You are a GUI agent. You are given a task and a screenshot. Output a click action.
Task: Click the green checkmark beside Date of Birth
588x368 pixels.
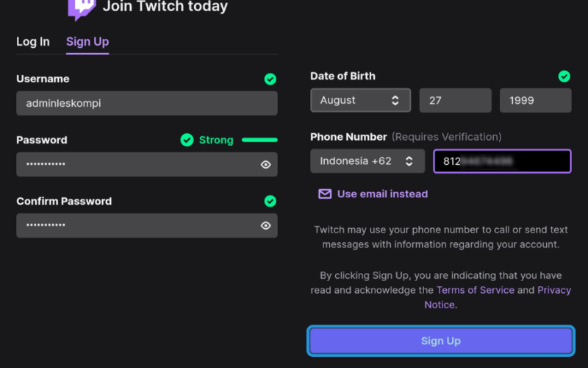[564, 77]
